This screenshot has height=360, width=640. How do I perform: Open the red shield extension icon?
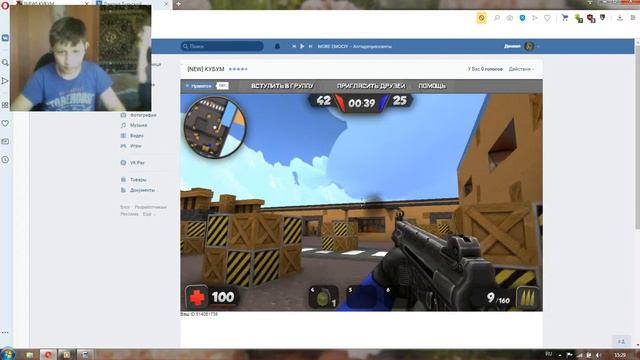coord(591,18)
